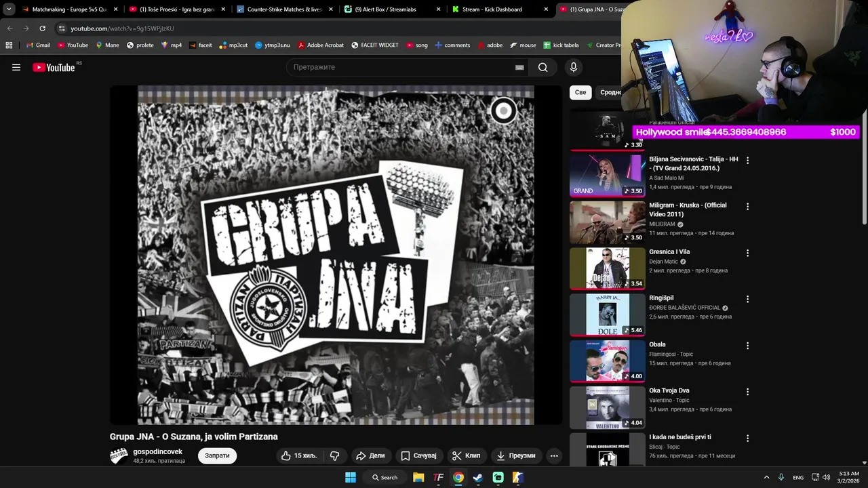Select the Све filter chip
This screenshot has width=868, height=488.
(580, 92)
